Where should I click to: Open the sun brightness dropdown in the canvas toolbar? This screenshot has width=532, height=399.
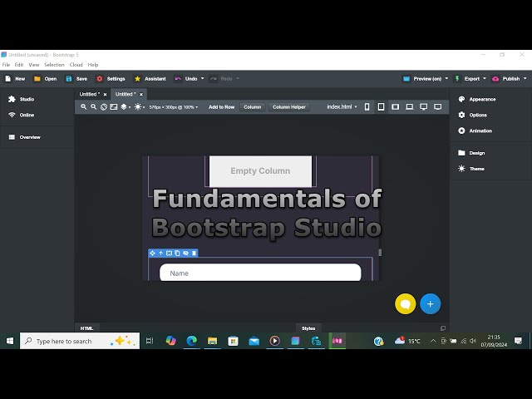140,107
